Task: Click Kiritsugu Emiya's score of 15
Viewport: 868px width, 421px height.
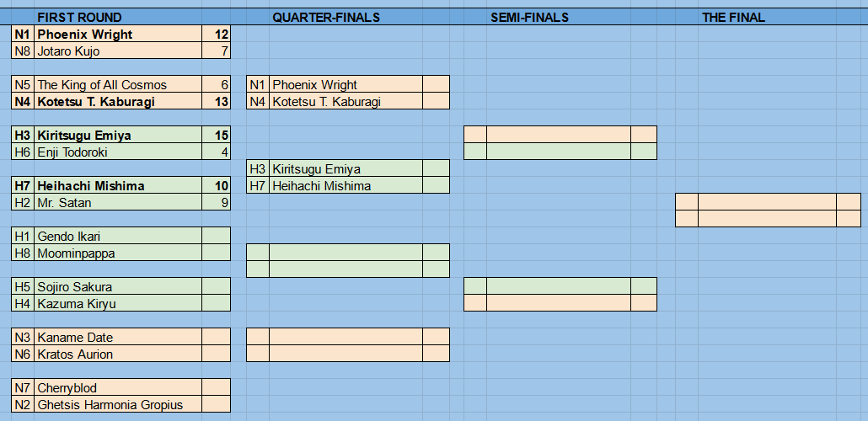Action: (x=216, y=136)
